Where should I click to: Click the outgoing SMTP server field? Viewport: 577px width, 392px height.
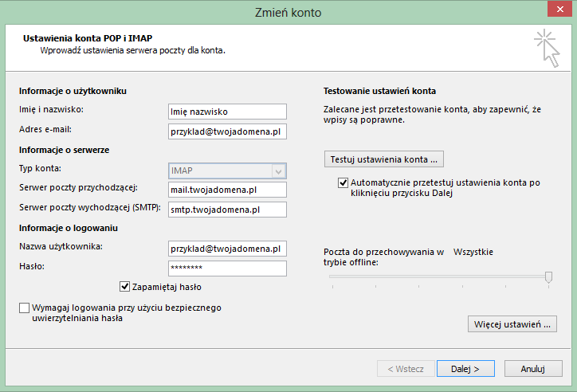227,210
